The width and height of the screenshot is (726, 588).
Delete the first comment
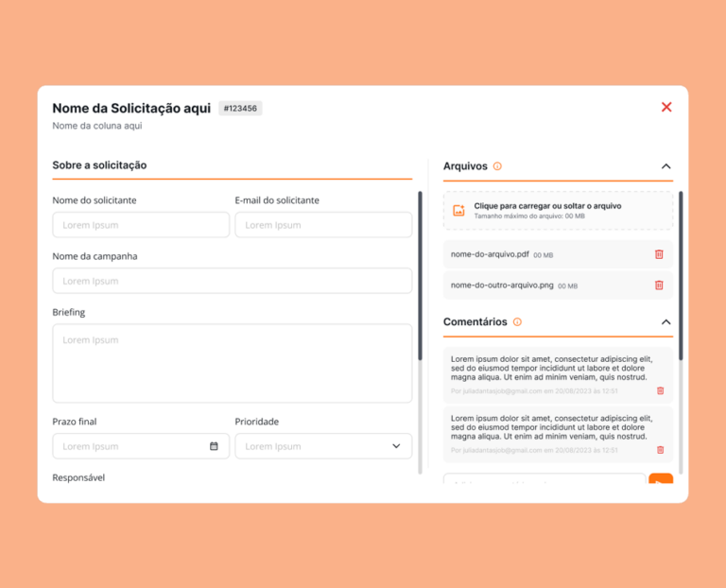click(x=660, y=390)
